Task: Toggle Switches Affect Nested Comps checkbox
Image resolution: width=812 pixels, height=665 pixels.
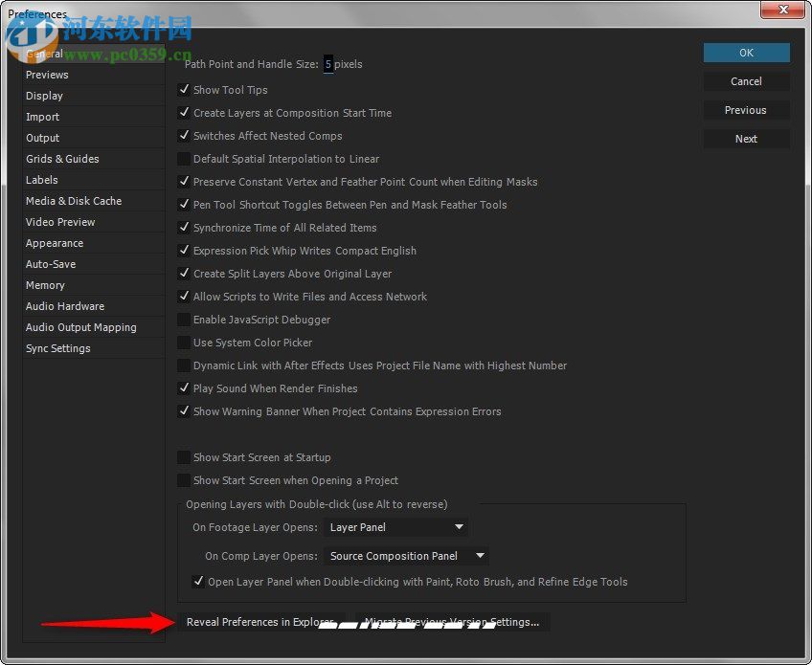Action: pyautogui.click(x=184, y=136)
